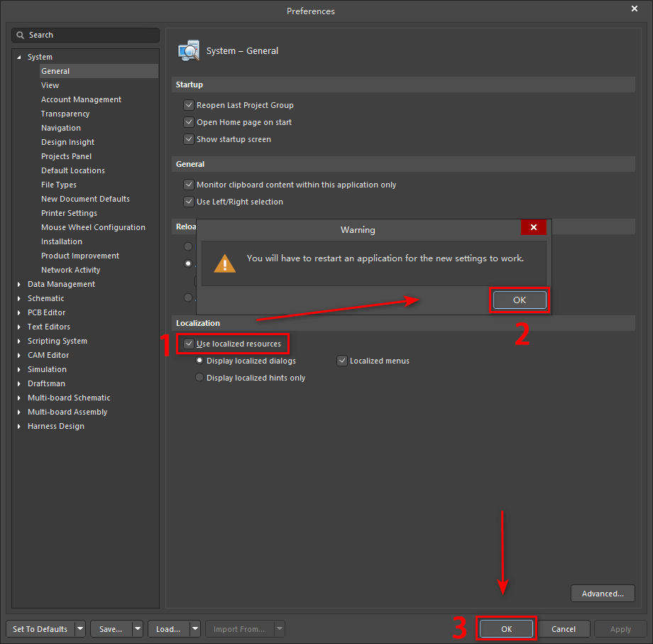Toggle Reopen Last Project Group checkbox
This screenshot has width=653, height=644.
click(x=189, y=105)
